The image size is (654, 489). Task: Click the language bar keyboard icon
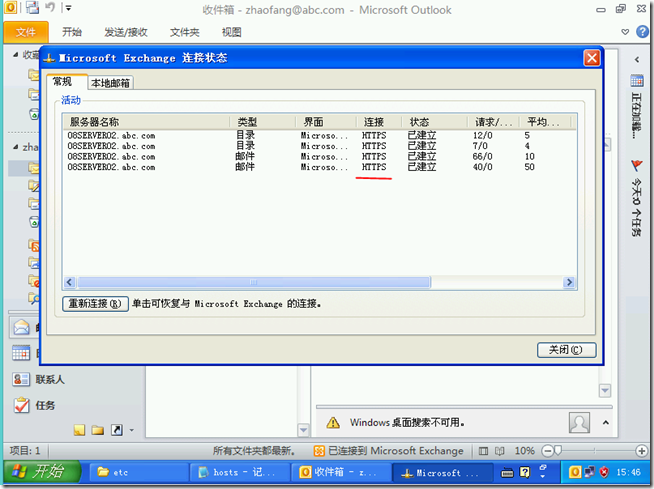click(507, 473)
